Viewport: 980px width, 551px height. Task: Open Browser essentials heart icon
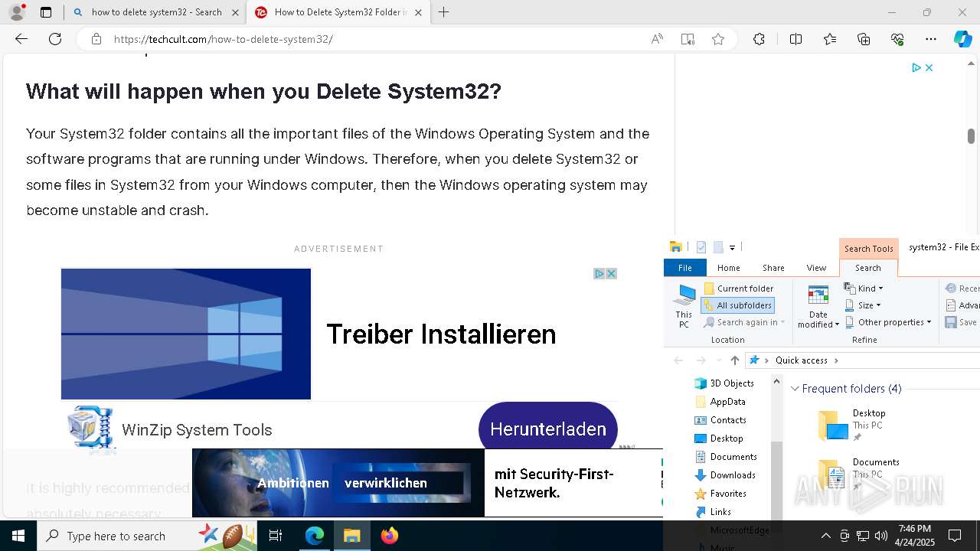click(897, 39)
